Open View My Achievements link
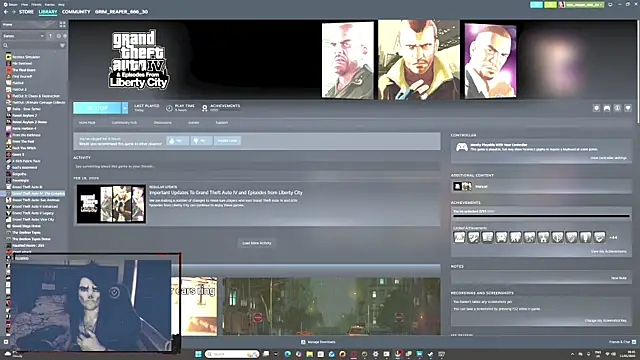This screenshot has width=640, height=360. pyautogui.click(x=609, y=251)
